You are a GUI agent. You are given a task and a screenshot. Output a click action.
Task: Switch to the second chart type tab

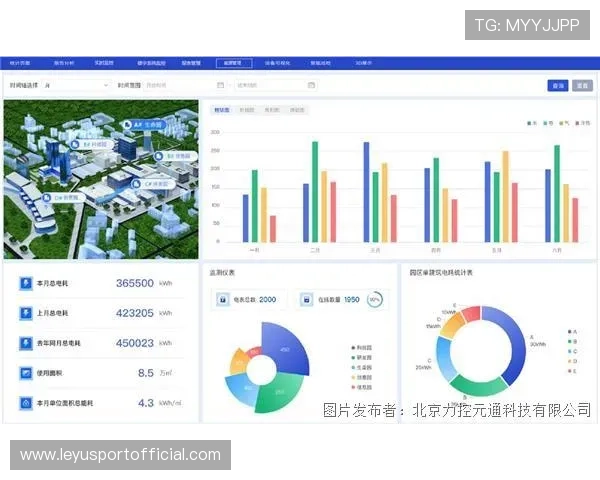[247, 109]
